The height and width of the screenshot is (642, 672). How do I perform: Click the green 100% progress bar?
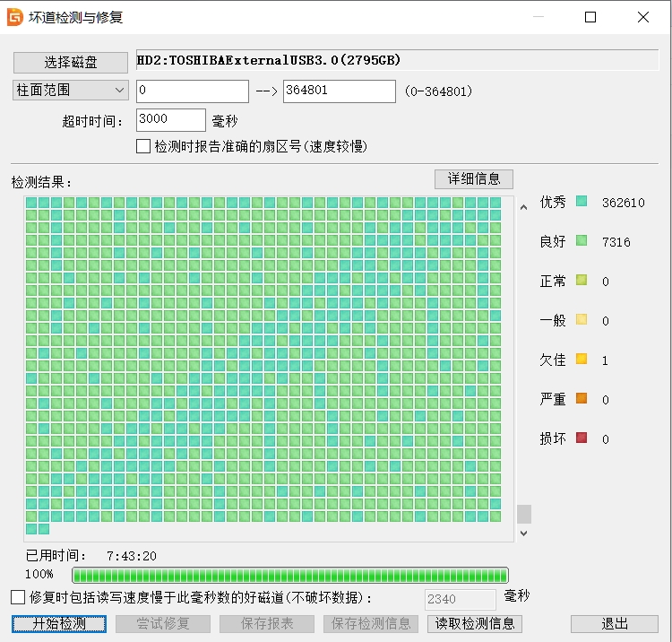coord(290,575)
